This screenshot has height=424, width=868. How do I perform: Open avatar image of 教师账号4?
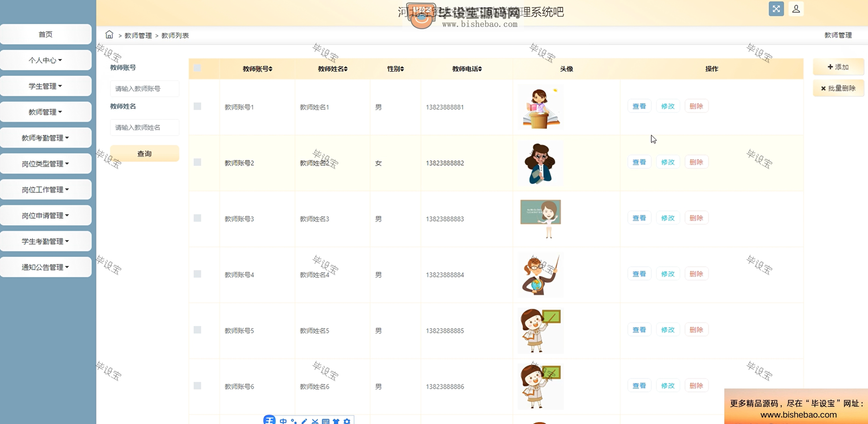click(x=541, y=275)
